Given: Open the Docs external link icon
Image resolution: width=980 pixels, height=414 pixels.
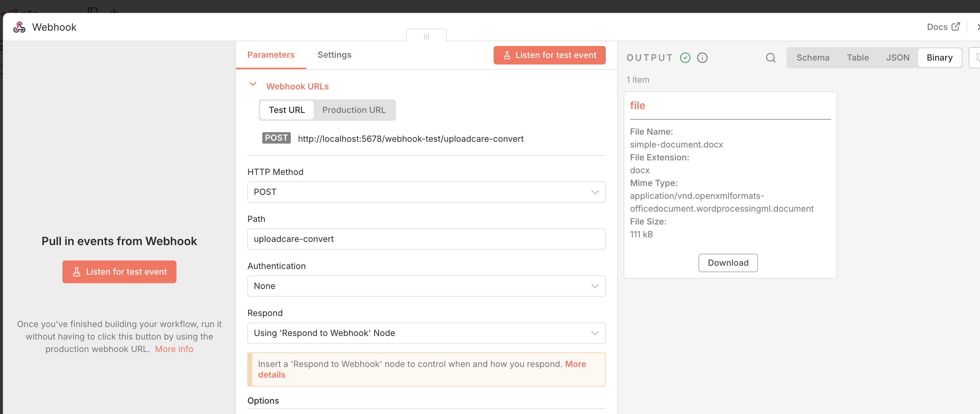Looking at the screenshot, I should [956, 27].
